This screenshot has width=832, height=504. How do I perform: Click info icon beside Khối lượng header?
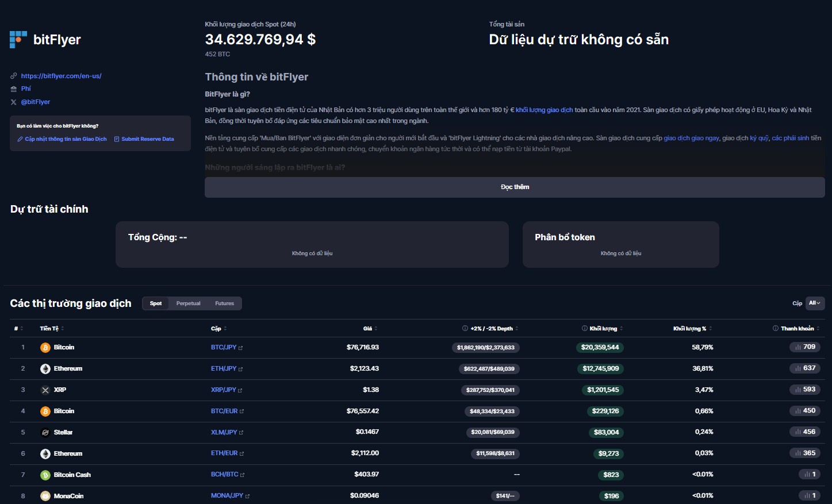(x=585, y=329)
